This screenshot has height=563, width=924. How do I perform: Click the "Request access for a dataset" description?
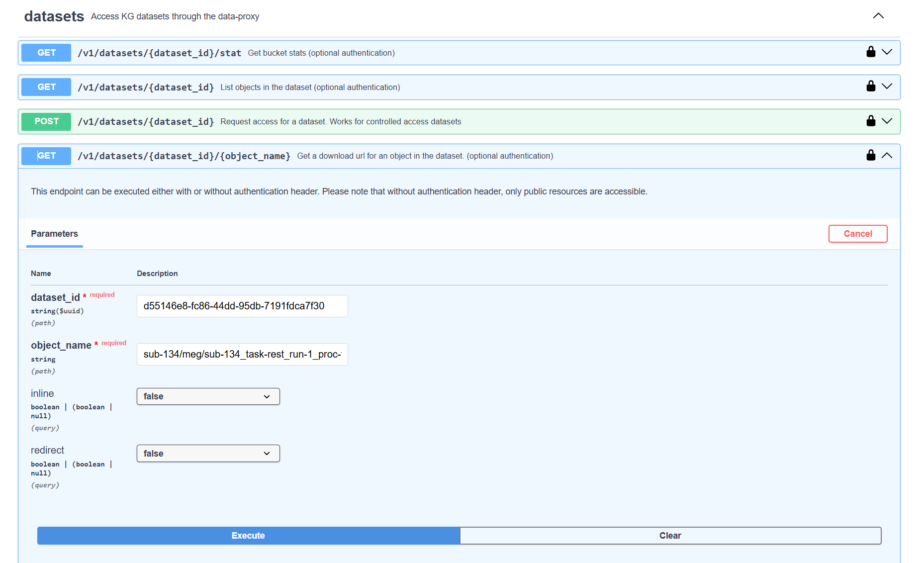click(341, 121)
